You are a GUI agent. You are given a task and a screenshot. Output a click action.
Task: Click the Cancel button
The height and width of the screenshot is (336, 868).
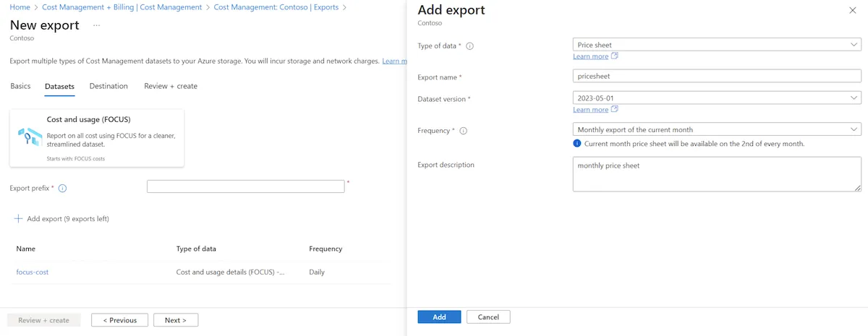(x=488, y=316)
